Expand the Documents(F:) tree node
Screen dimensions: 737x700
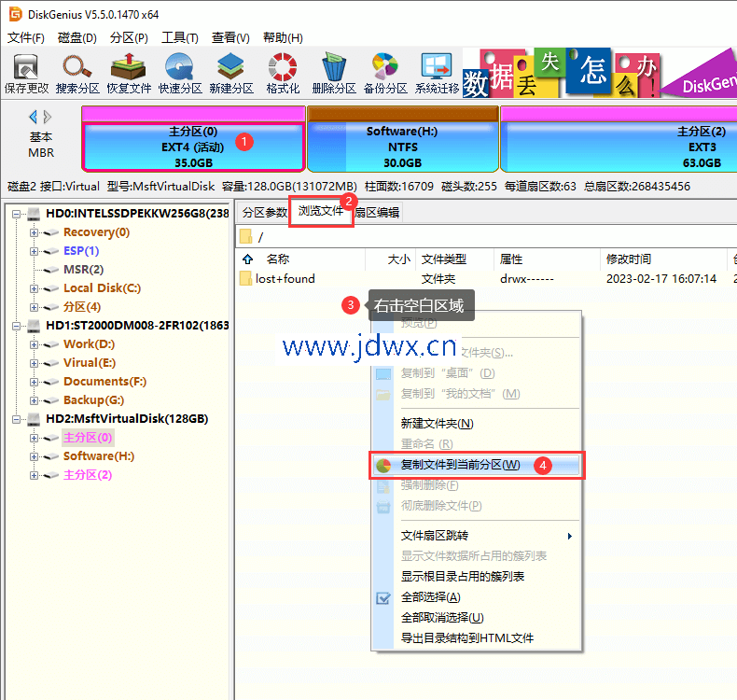tap(34, 381)
